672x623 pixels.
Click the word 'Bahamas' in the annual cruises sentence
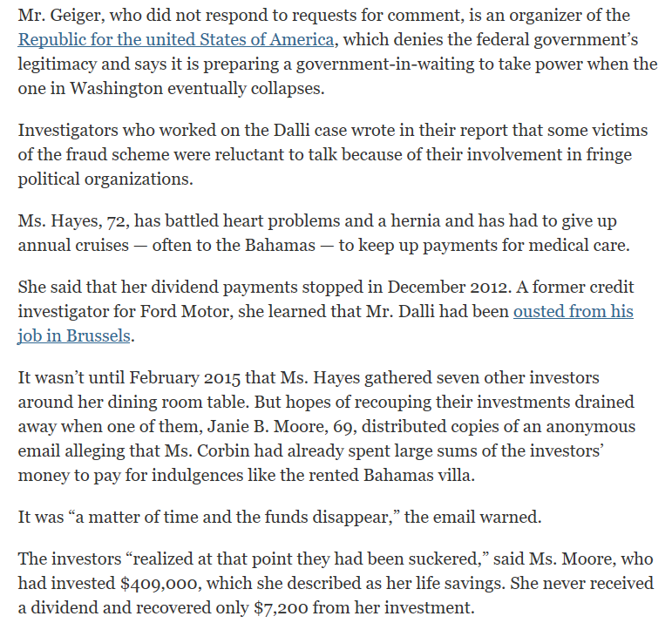pyautogui.click(x=280, y=246)
